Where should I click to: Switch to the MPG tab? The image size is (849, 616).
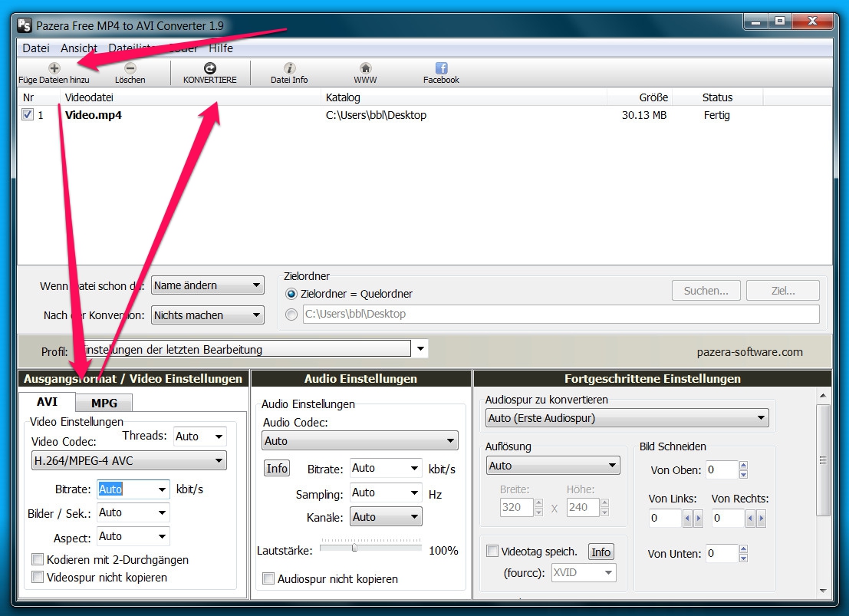(104, 403)
